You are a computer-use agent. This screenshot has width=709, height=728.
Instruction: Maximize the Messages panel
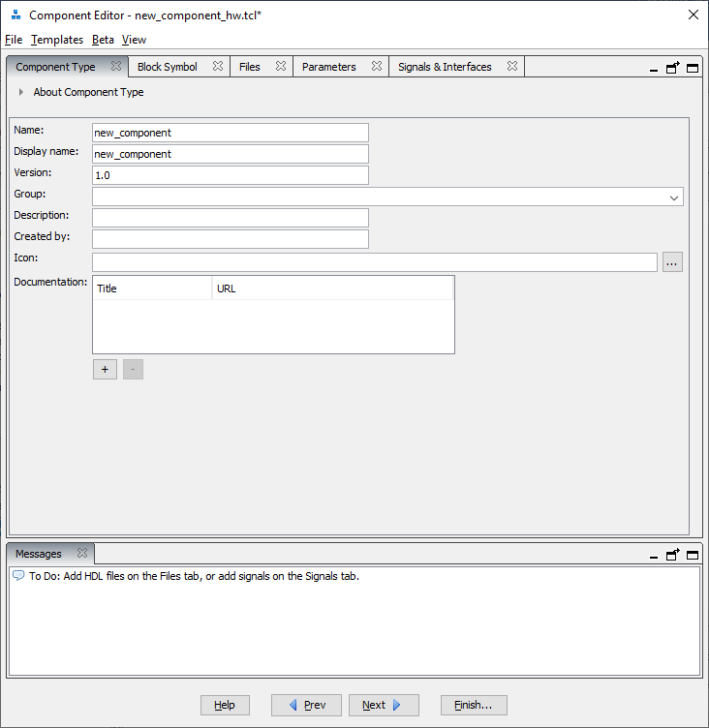(x=693, y=555)
